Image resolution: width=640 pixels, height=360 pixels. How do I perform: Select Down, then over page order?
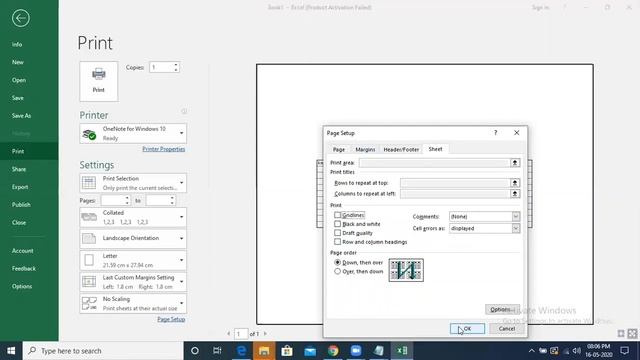click(337, 262)
